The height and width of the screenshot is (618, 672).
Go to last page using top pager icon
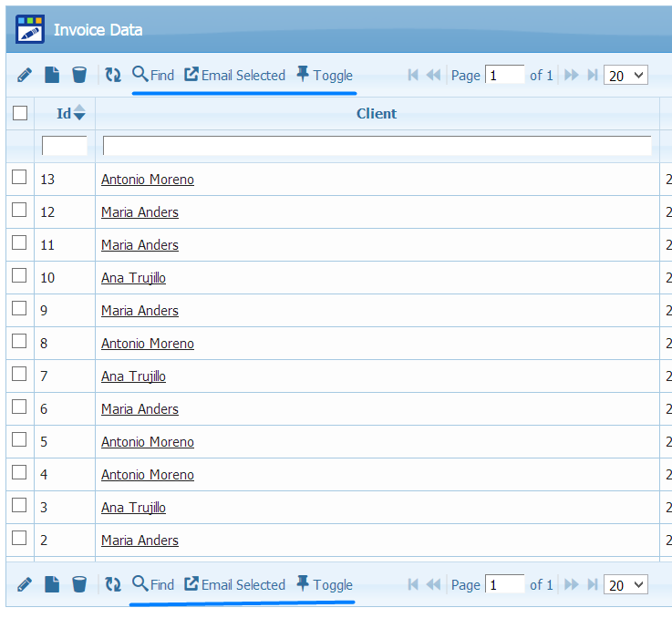(x=593, y=75)
